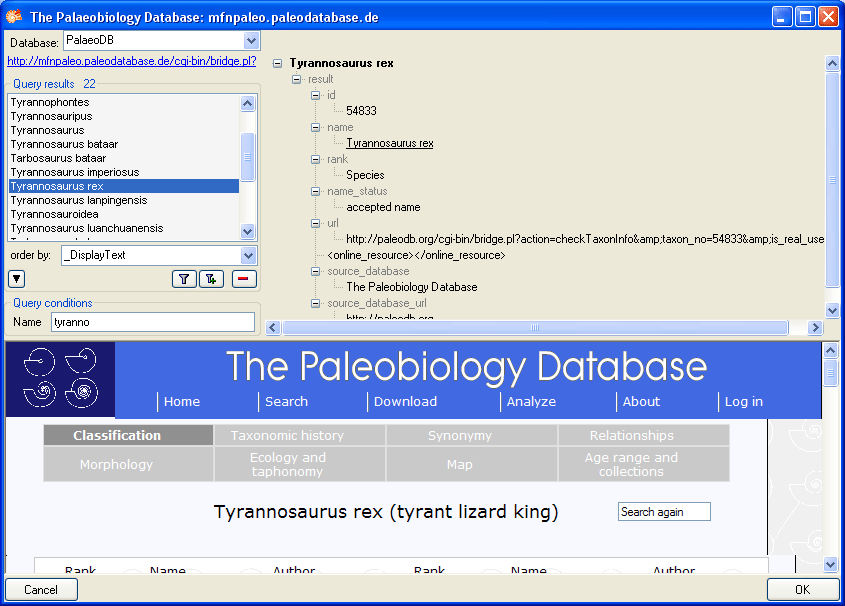This screenshot has height=606, width=845.
Task: Click The Paleobiology Database source value
Action: (412, 287)
